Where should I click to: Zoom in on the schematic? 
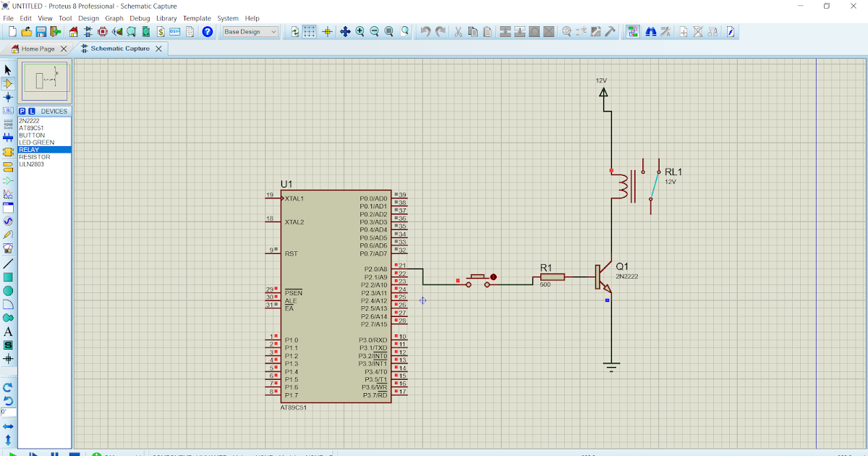click(359, 31)
